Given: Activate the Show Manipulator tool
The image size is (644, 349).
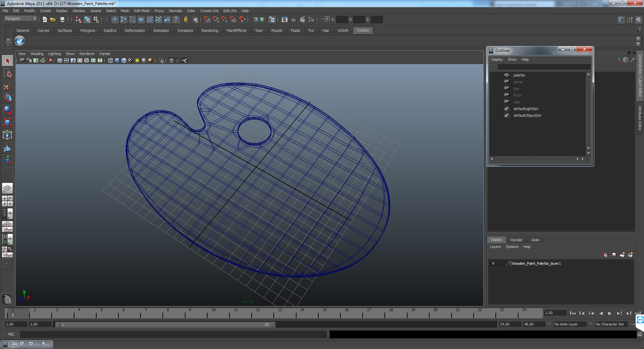Looking at the screenshot, I should pyautogui.click(x=7, y=160).
